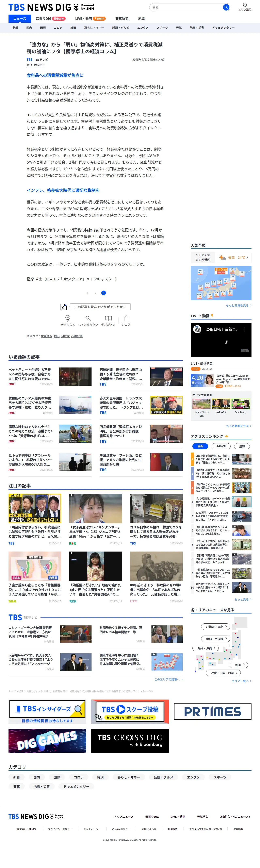Click もっと動画を見る link
260x868 pixels.
click(239, 426)
